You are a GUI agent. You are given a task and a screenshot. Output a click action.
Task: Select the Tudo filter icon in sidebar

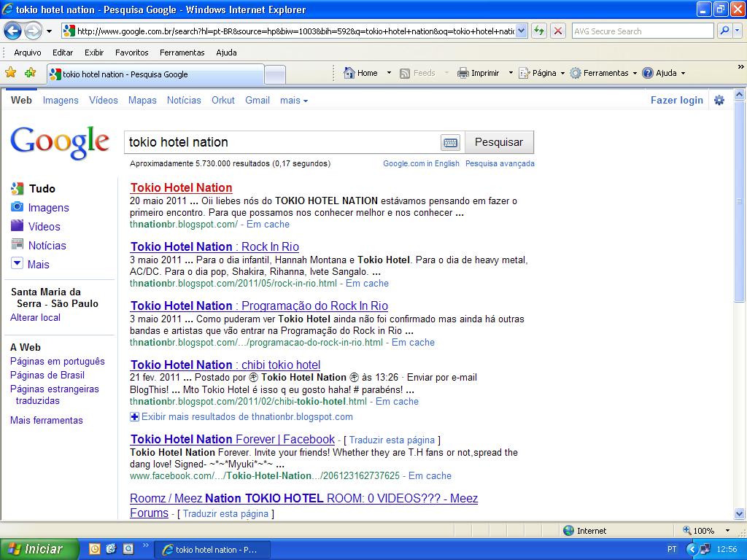click(18, 189)
